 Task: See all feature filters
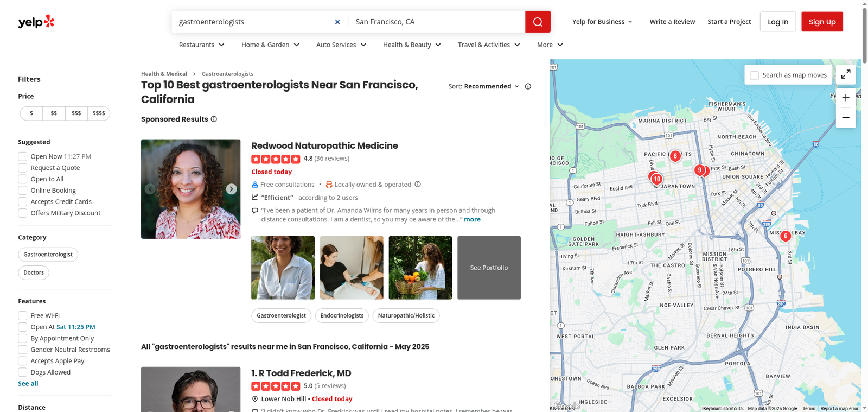point(28,383)
